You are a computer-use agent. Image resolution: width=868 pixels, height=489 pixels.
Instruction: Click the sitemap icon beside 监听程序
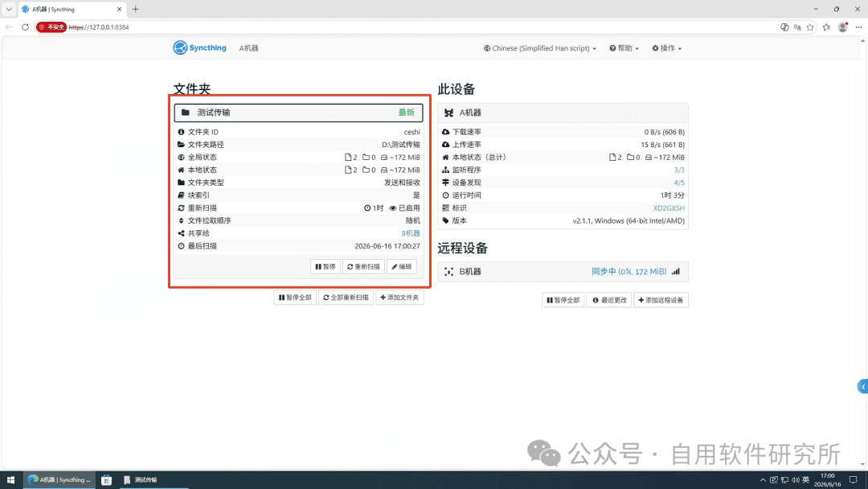(x=445, y=170)
